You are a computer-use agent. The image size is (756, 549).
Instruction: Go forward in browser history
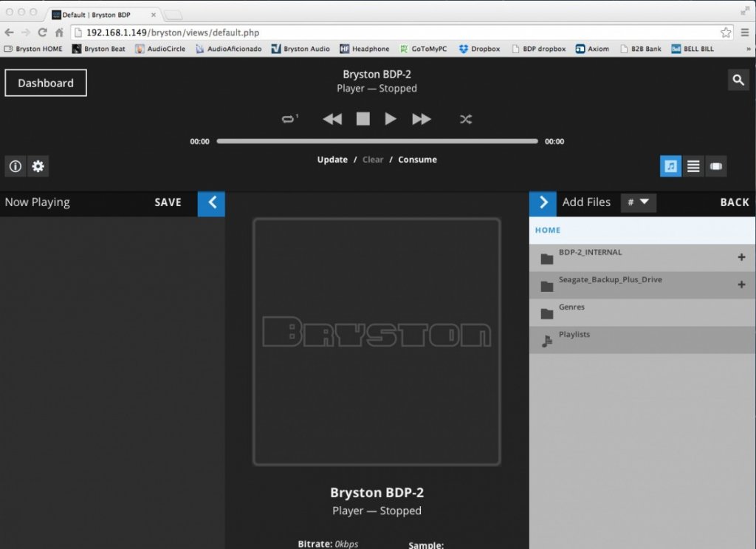pos(26,33)
